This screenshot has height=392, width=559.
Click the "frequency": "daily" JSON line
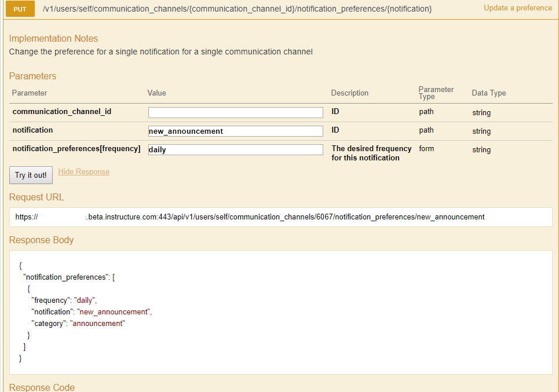click(x=64, y=301)
